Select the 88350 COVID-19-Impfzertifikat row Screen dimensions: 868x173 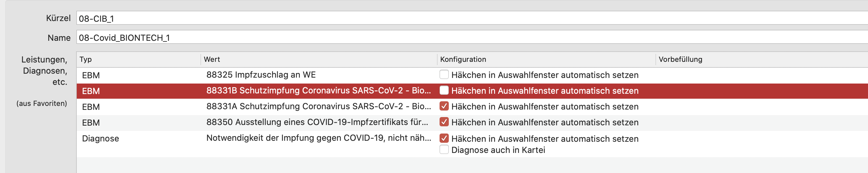472,123
